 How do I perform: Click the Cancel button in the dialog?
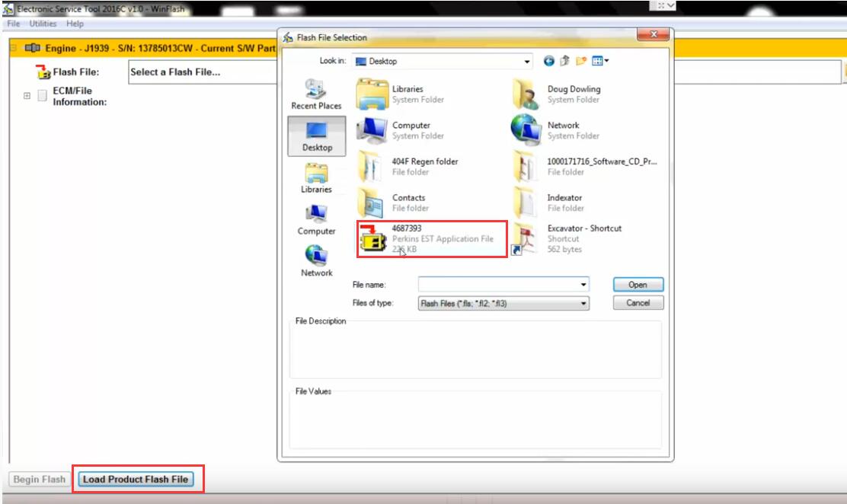[x=637, y=302]
